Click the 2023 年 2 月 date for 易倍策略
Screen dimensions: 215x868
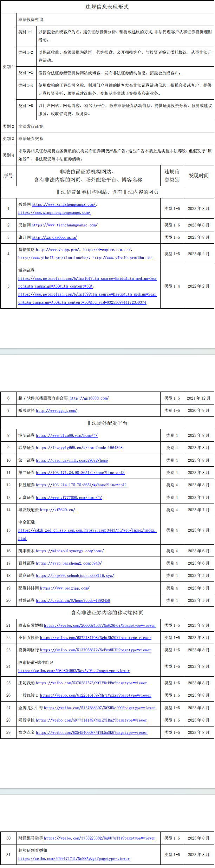[199, 254]
